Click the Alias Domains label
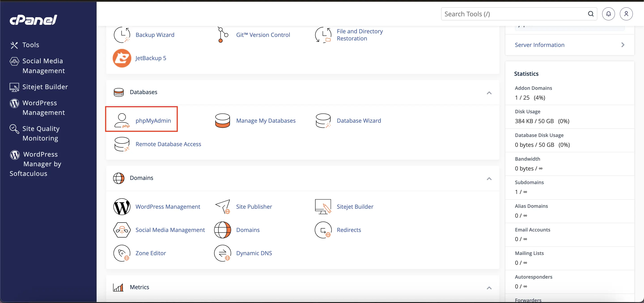 [x=531, y=206]
